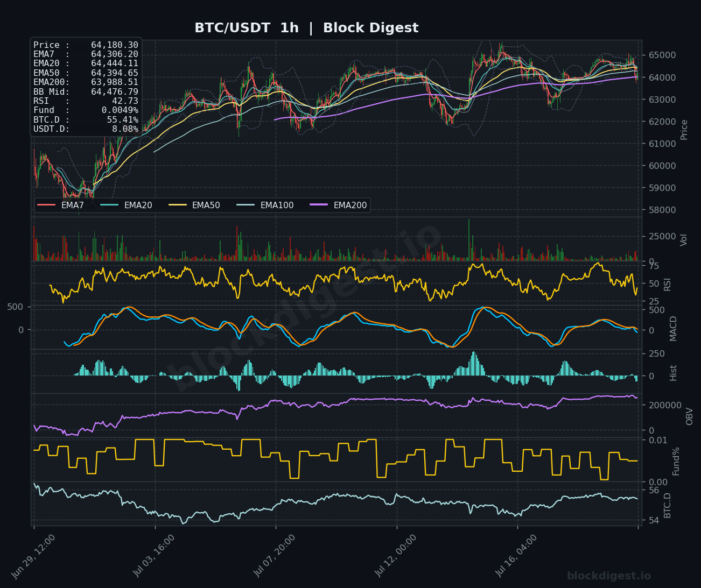Image resolution: width=701 pixels, height=588 pixels.
Task: Click the Jul 03, 16:00 date label
Action: (x=154, y=556)
